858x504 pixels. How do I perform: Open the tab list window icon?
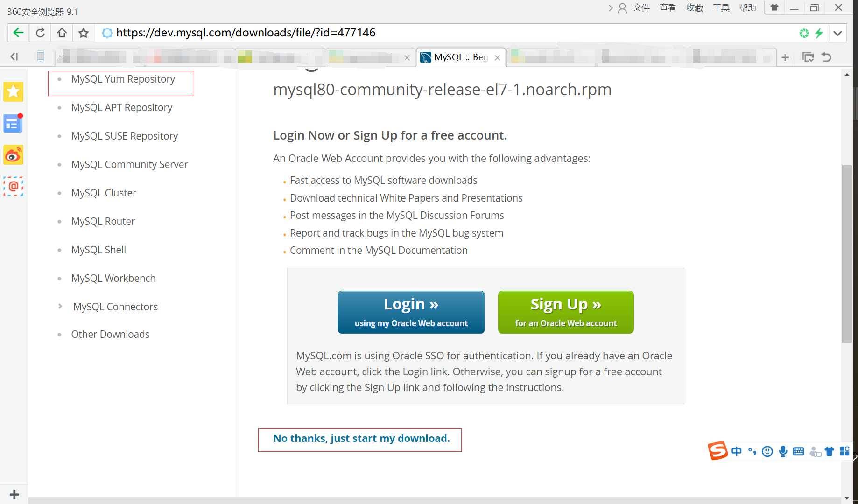pos(808,57)
